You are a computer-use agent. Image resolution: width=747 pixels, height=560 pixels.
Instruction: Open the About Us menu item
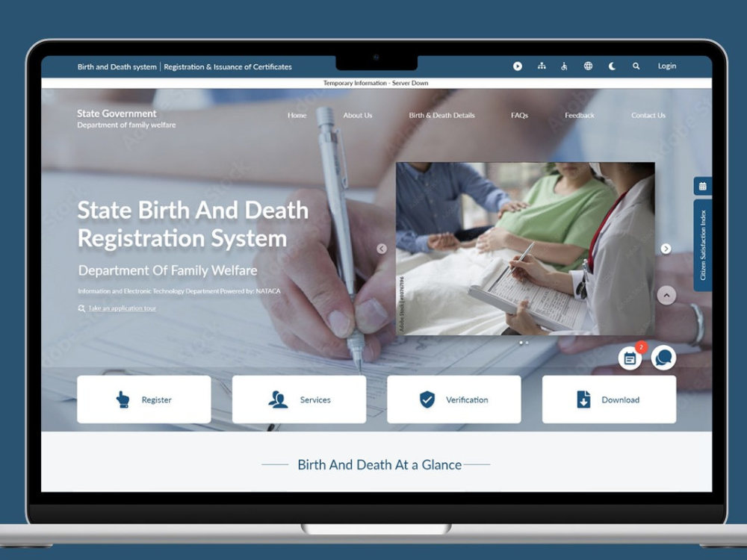358,115
